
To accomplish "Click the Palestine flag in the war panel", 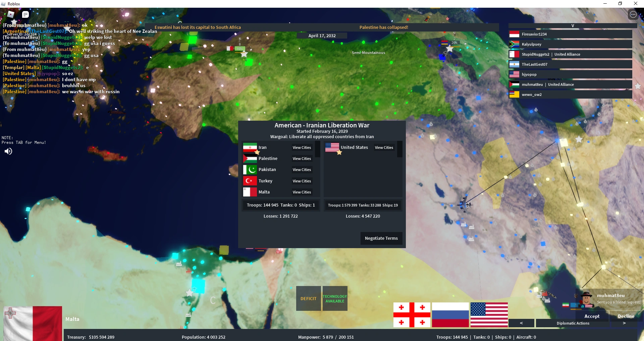I will (x=250, y=158).
